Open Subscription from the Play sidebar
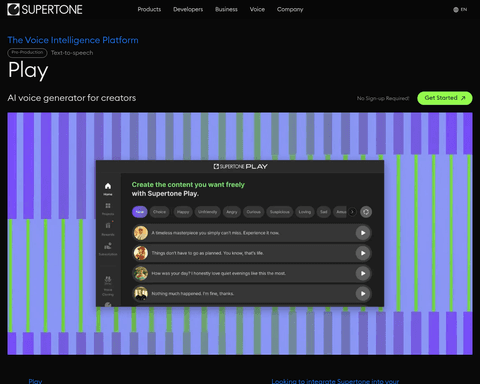This screenshot has height=384, width=480. 108,249
